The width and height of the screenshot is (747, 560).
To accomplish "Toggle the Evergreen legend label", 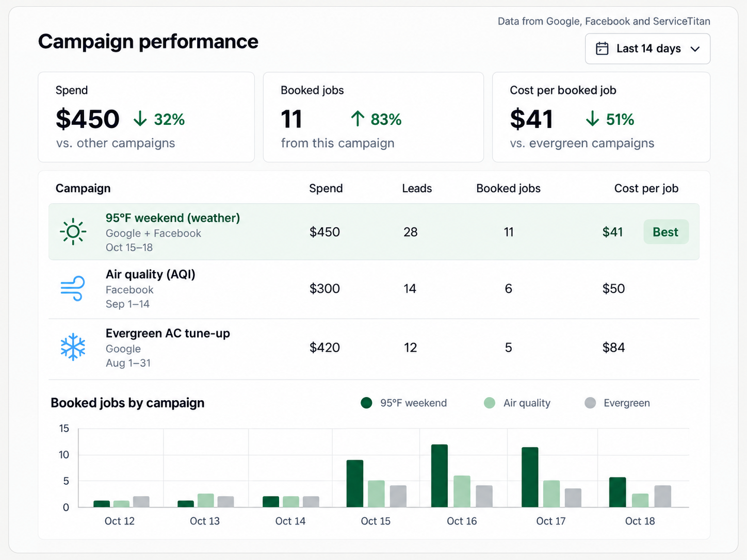I will pos(627,403).
